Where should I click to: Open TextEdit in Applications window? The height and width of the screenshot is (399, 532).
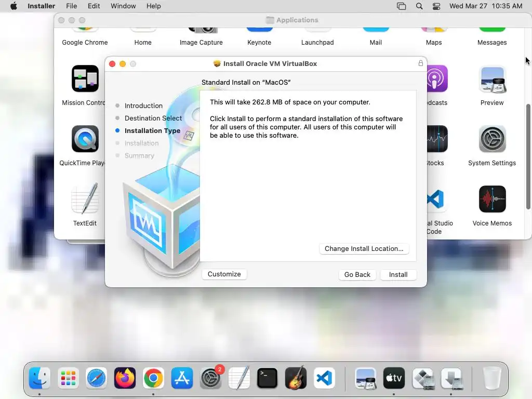click(x=85, y=199)
